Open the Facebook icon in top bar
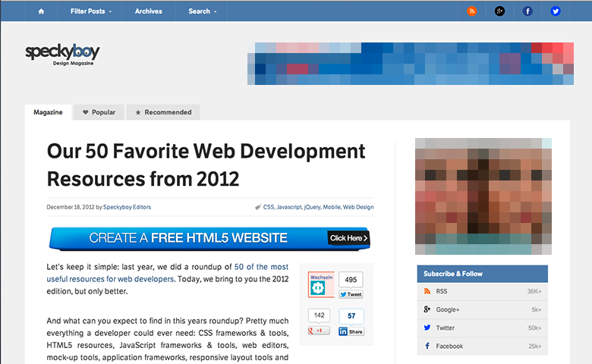Image resolution: width=592 pixels, height=364 pixels. [x=527, y=11]
